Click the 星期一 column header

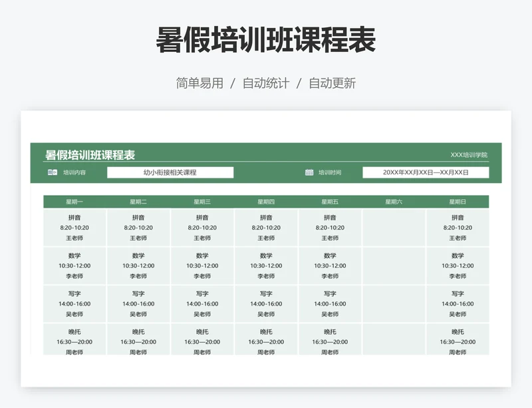pyautogui.click(x=74, y=202)
